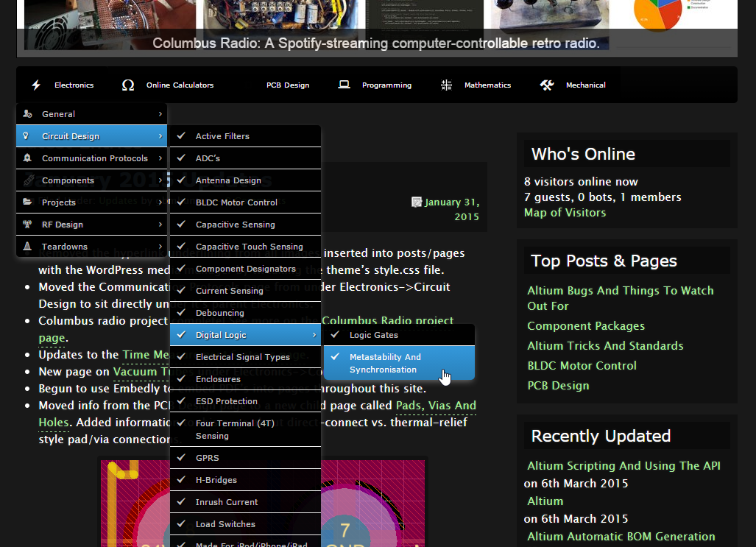Open PCB Design in the navigation bar
Screen dimensions: 756x547
pos(288,85)
